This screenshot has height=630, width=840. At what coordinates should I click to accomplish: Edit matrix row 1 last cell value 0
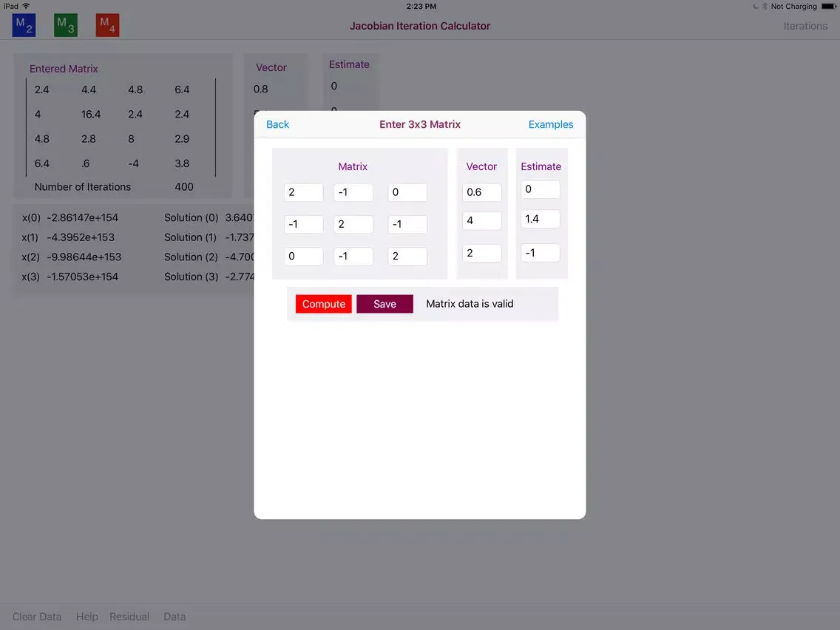click(x=407, y=192)
